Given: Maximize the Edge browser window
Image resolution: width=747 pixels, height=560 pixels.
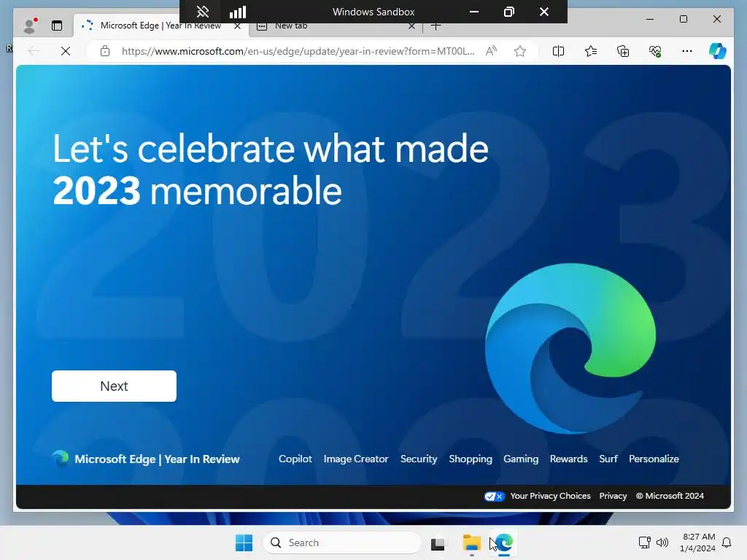Looking at the screenshot, I should pos(684,19).
